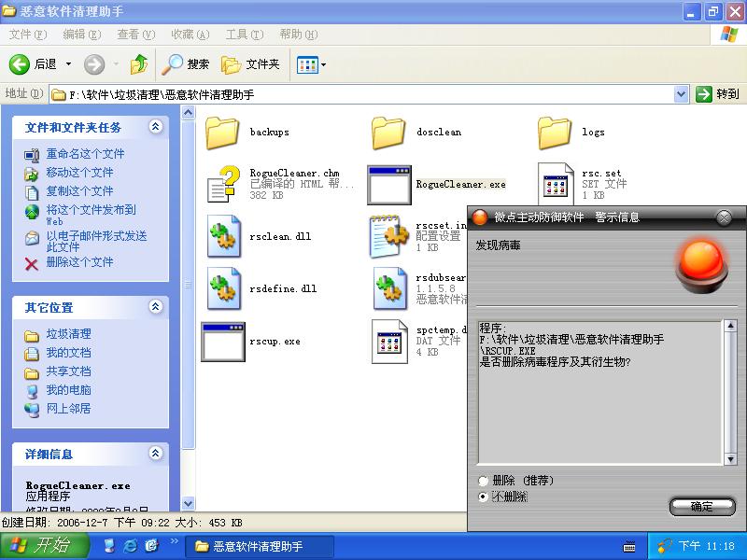The image size is (747, 560).
Task: Collapse the 详细信息 panel
Action: point(155,454)
